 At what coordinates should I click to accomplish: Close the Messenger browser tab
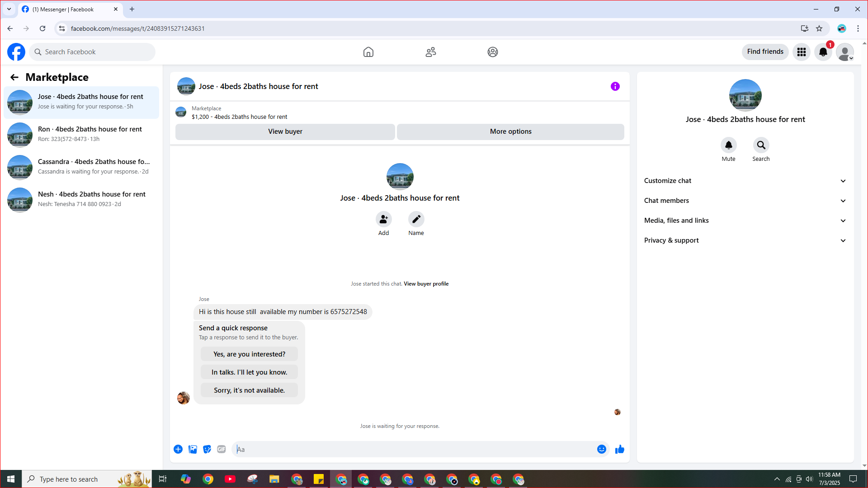tap(116, 9)
